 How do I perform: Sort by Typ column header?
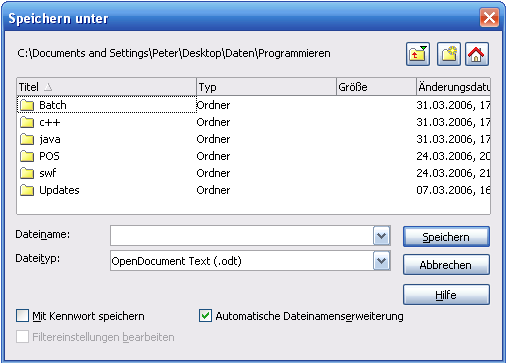pyautogui.click(x=266, y=87)
